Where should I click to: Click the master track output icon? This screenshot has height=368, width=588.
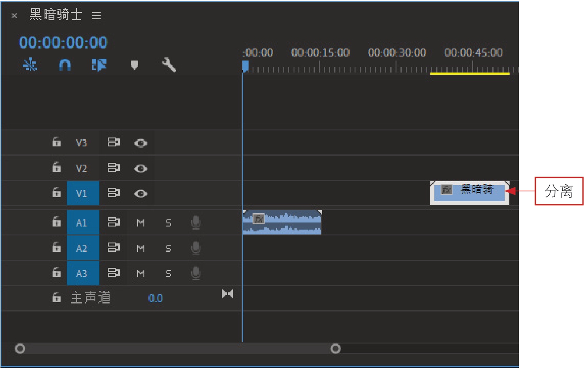coord(228,294)
